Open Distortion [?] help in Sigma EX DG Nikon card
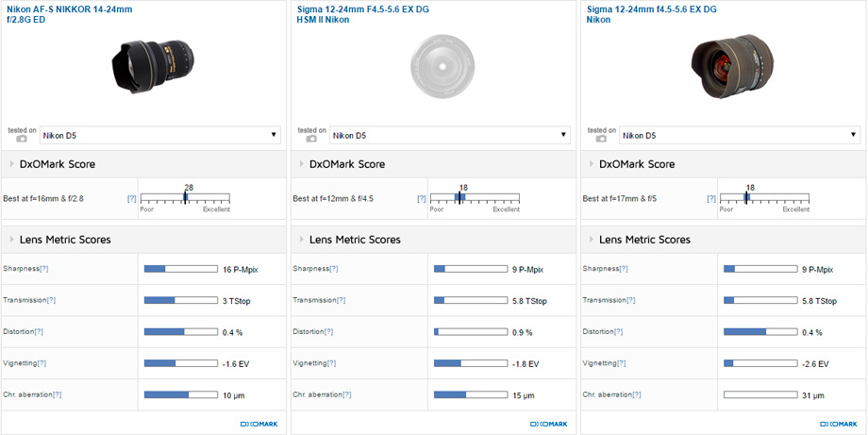Viewport: 868px width, 435px height. (x=619, y=332)
